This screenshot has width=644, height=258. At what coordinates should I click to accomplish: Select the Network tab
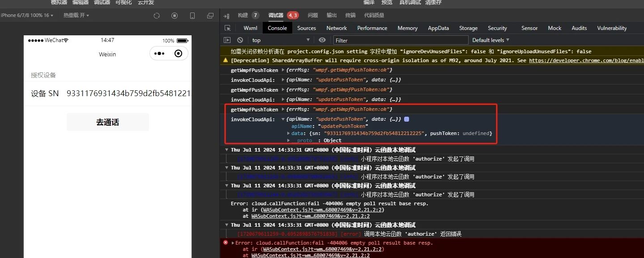point(337,28)
